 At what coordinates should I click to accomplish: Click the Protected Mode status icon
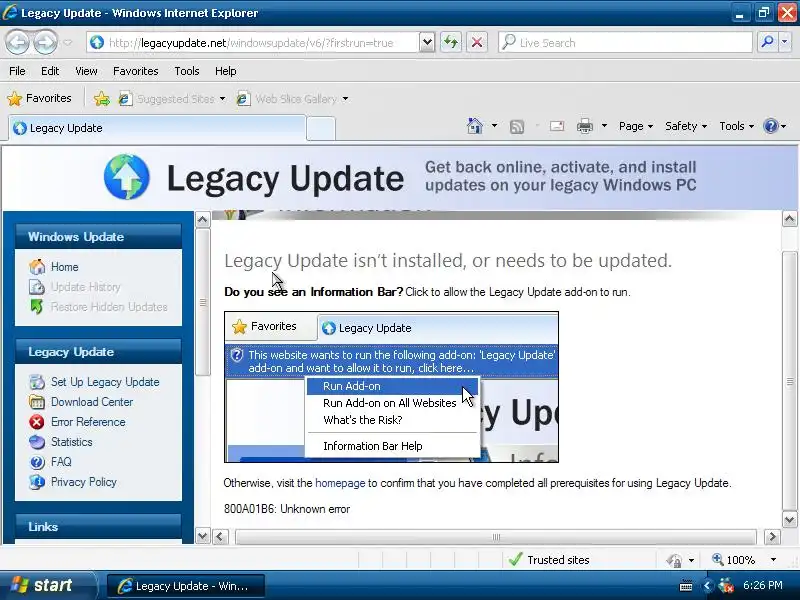(x=674, y=560)
